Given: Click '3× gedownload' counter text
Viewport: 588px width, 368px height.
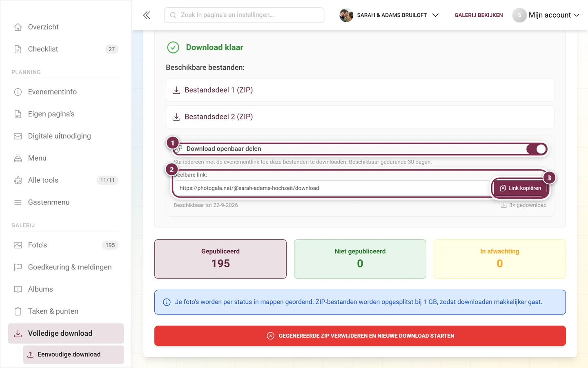Looking at the screenshot, I should click(528, 205).
